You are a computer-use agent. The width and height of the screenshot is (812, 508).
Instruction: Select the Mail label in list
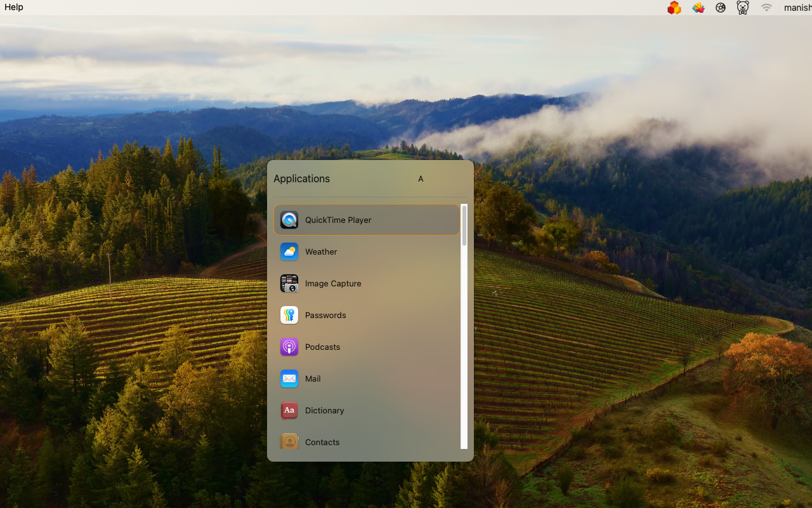tap(313, 378)
